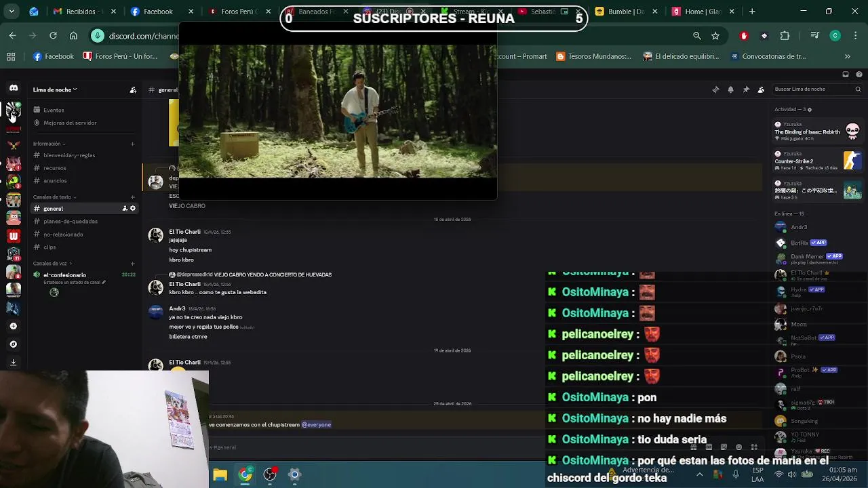Screen dimensions: 868x488
Task: Switch to the Recibidos Gmail tab
Action: [85, 12]
